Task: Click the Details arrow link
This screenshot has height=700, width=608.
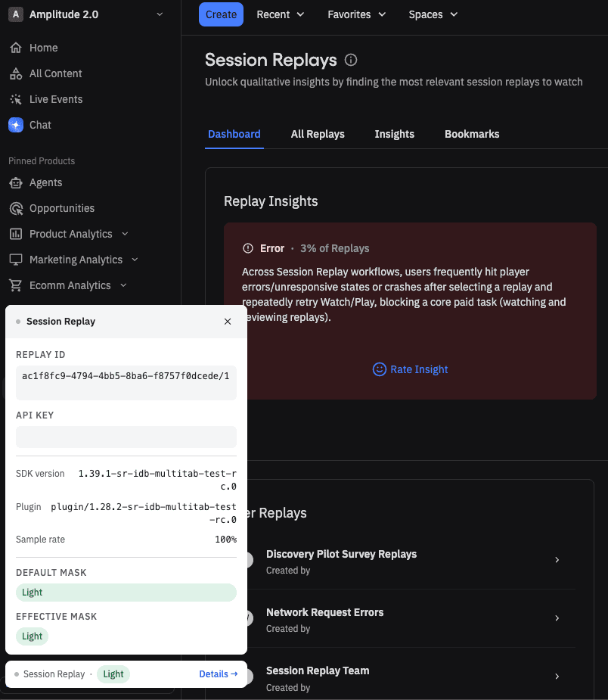Action: [x=218, y=674]
